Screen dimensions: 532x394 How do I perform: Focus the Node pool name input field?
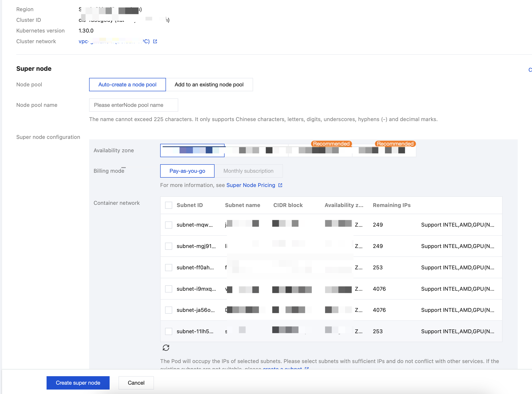point(133,105)
